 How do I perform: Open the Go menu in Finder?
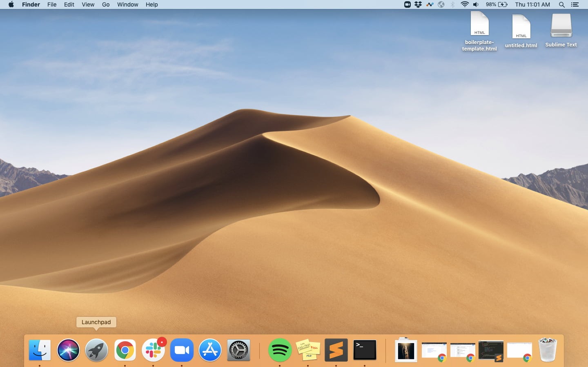(105, 4)
